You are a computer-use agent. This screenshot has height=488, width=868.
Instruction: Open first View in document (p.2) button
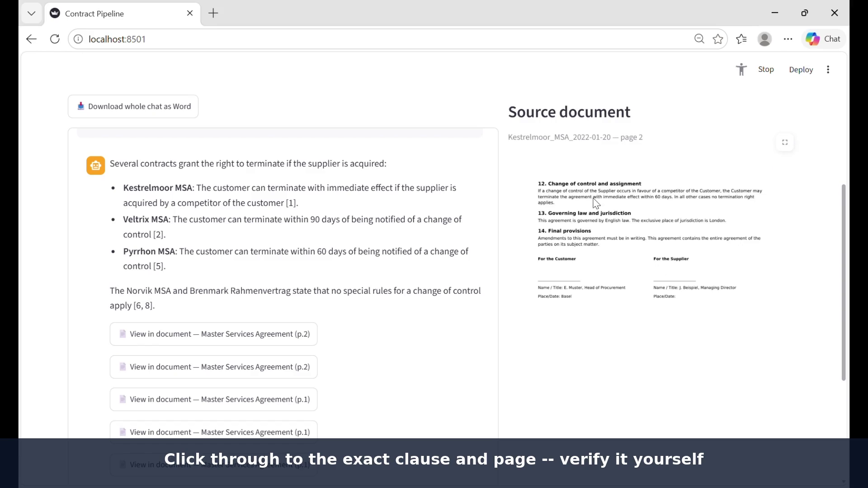(x=213, y=334)
